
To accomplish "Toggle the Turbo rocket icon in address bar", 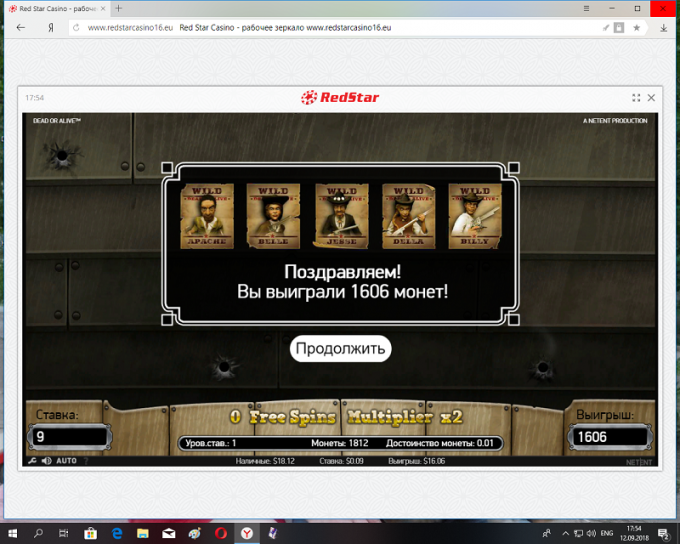I will point(606,28).
